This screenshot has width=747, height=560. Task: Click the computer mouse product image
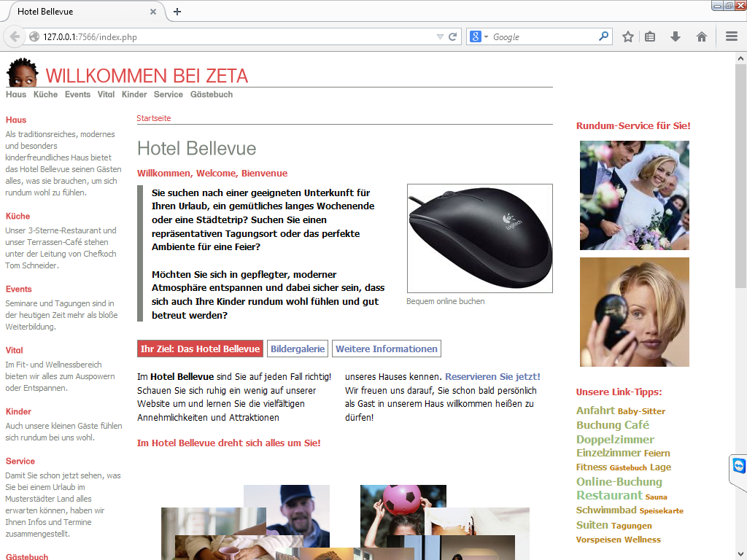pos(480,238)
